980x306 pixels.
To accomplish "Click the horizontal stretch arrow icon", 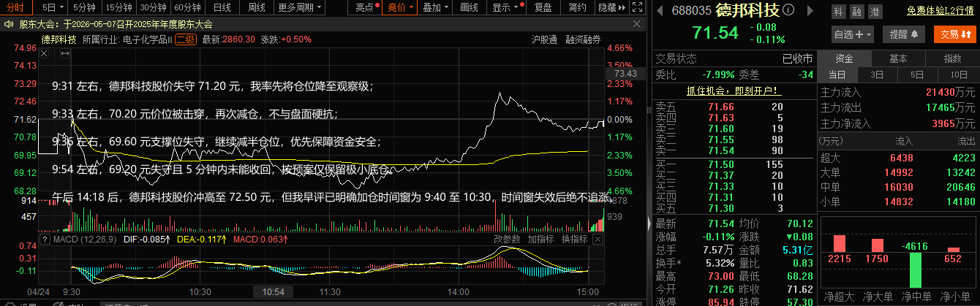I will point(64,53).
